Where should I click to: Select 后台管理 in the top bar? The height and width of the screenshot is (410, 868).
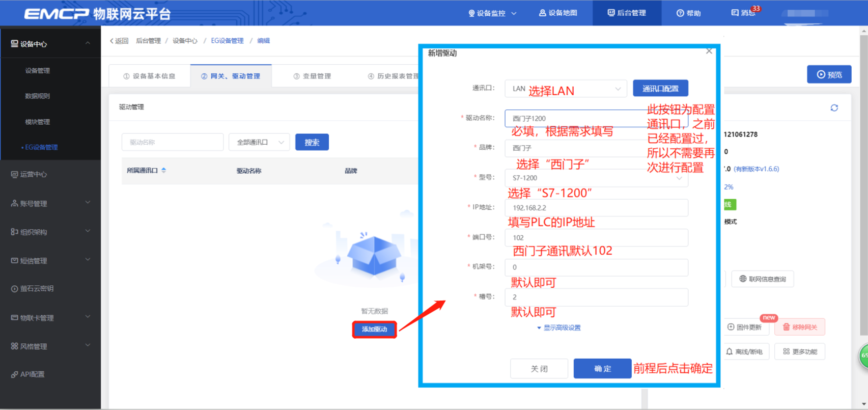click(627, 13)
